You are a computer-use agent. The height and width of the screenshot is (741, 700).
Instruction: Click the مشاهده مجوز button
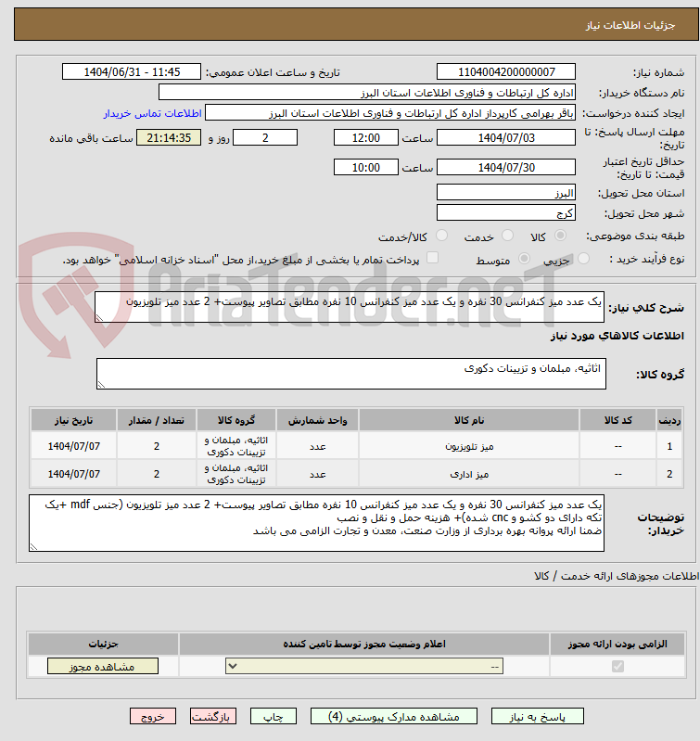tap(103, 666)
